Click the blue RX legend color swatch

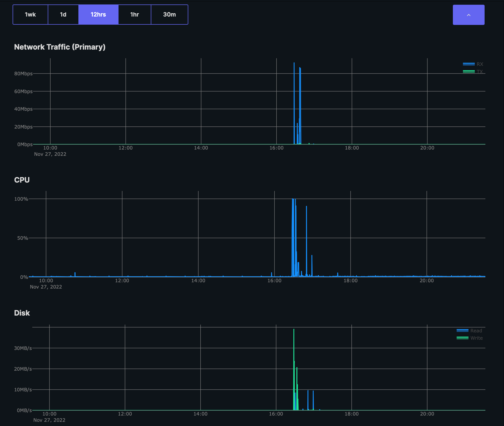click(469, 64)
